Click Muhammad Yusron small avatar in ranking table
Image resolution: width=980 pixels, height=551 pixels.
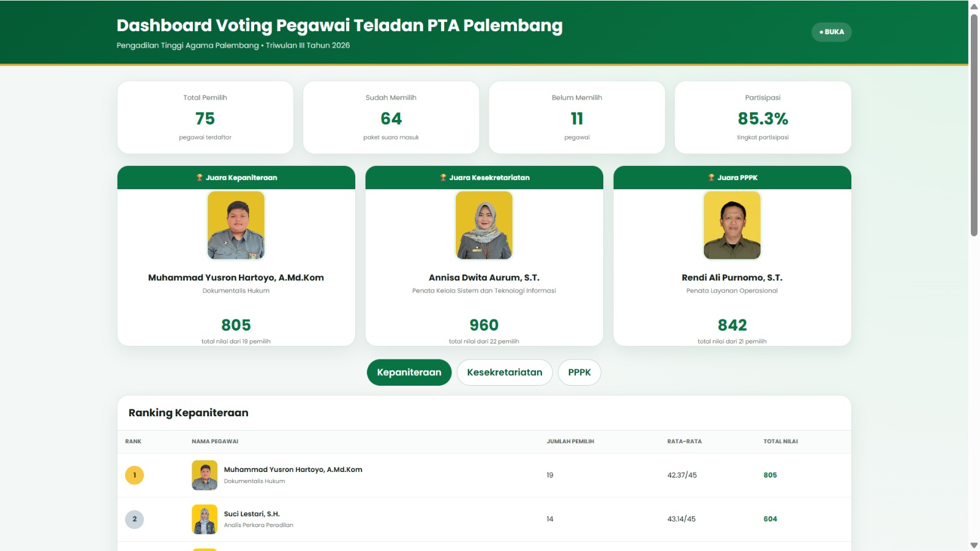(x=205, y=475)
